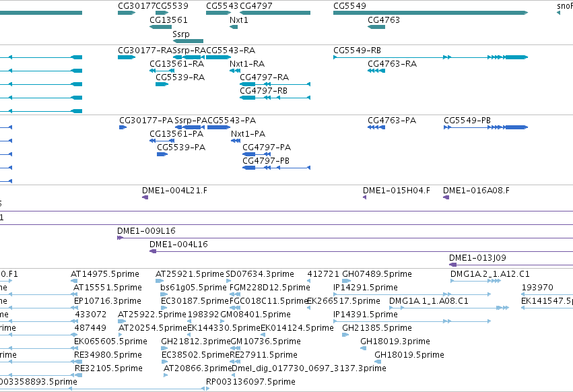This screenshot has width=573, height=392.
Task: Select the CG5543-RA transcript label
Action: click(230, 51)
